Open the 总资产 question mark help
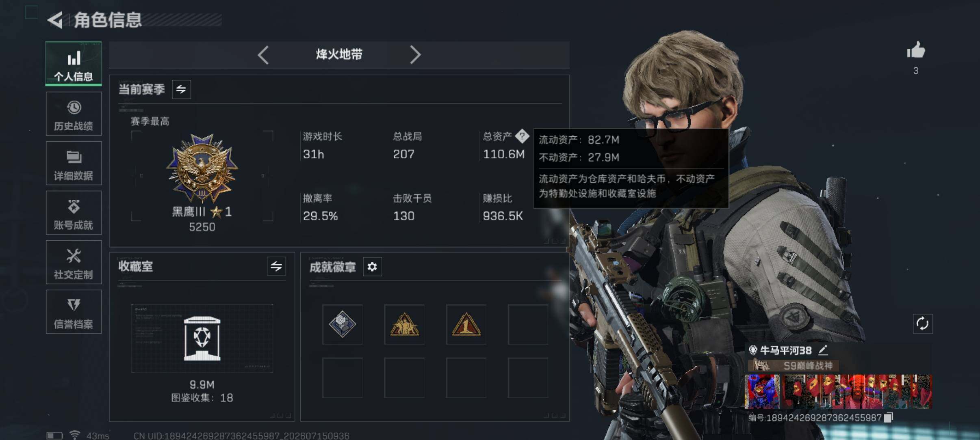 pos(522,136)
